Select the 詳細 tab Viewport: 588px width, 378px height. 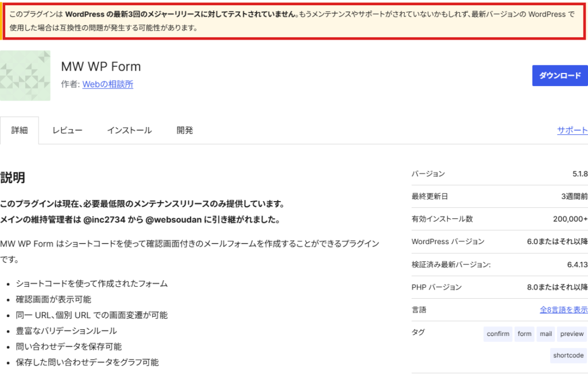click(20, 130)
